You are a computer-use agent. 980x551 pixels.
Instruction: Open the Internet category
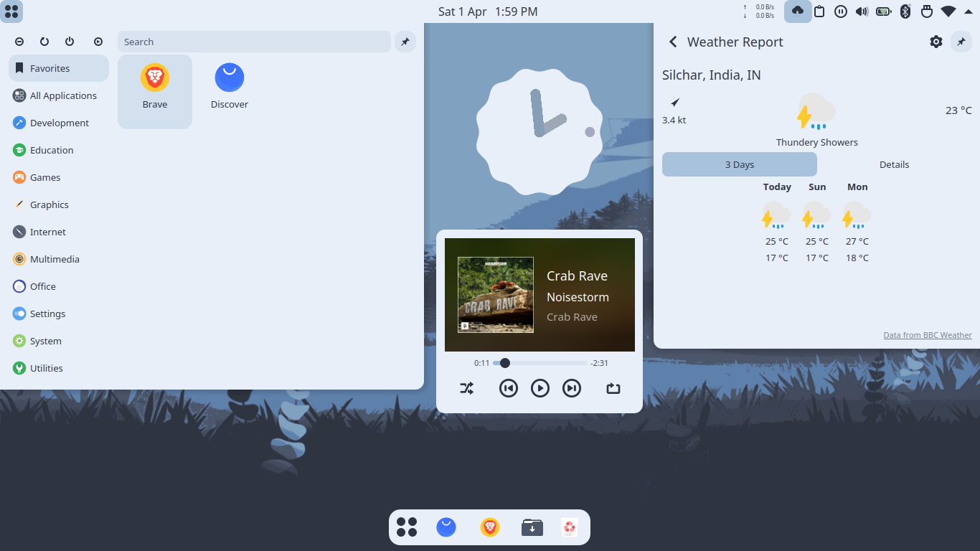59,232
